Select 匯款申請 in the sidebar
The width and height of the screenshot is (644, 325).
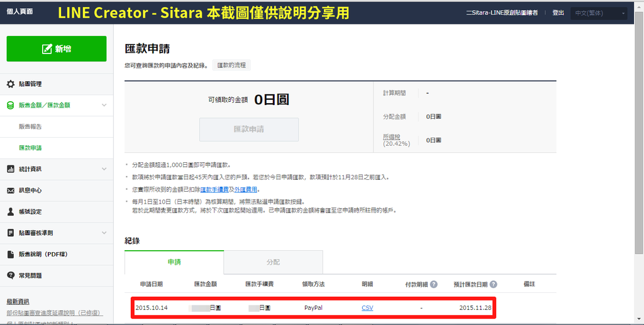point(30,148)
